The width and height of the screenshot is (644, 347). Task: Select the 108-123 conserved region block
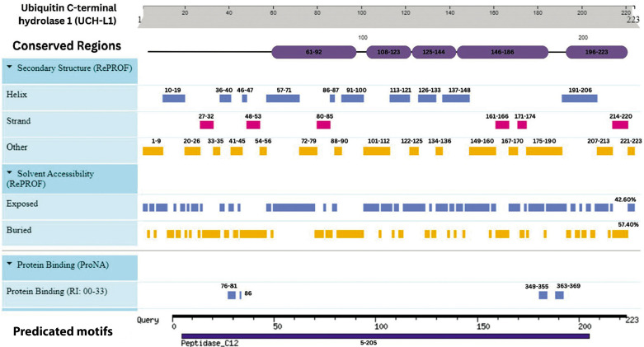[388, 52]
